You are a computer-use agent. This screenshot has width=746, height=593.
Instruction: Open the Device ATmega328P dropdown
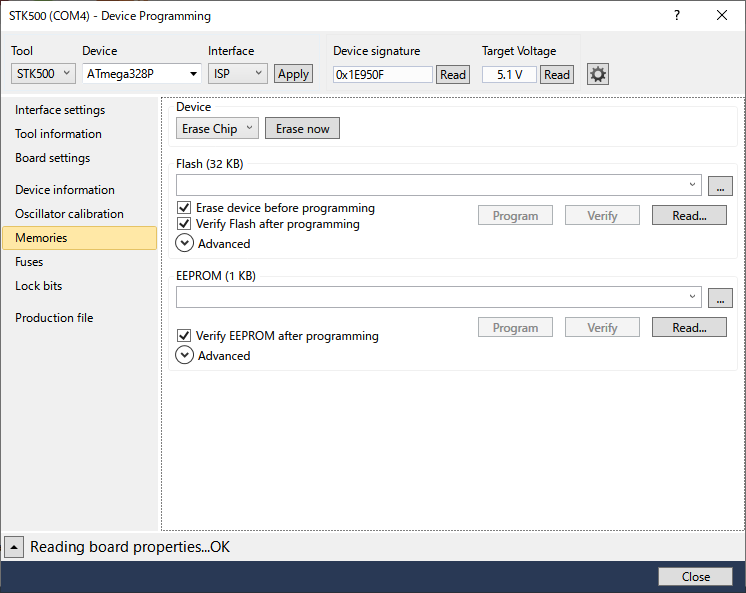[142, 74]
